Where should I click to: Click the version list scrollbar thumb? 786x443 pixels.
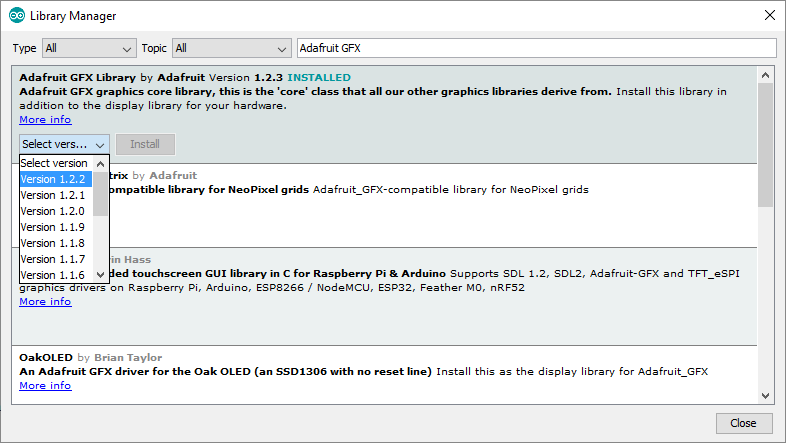(100, 193)
